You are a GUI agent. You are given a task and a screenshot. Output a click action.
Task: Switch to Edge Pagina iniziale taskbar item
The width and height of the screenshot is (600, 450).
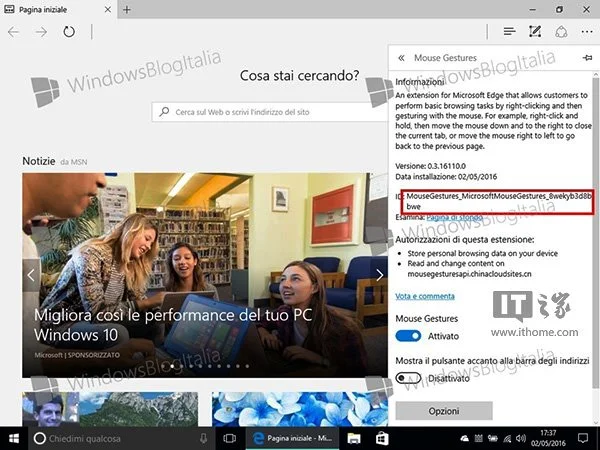[x=292, y=439]
